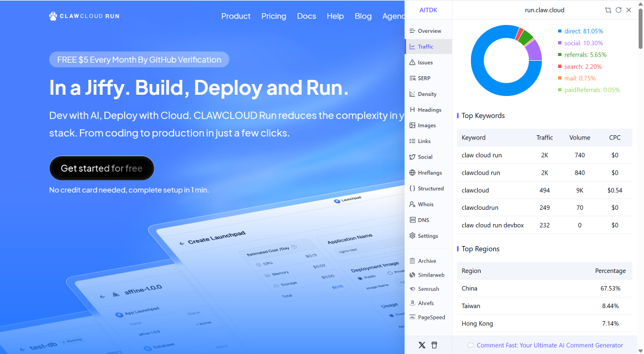The height and width of the screenshot is (354, 644).
Task: Click the CLAWCLOUD RUN paw logo
Action: point(84,16)
